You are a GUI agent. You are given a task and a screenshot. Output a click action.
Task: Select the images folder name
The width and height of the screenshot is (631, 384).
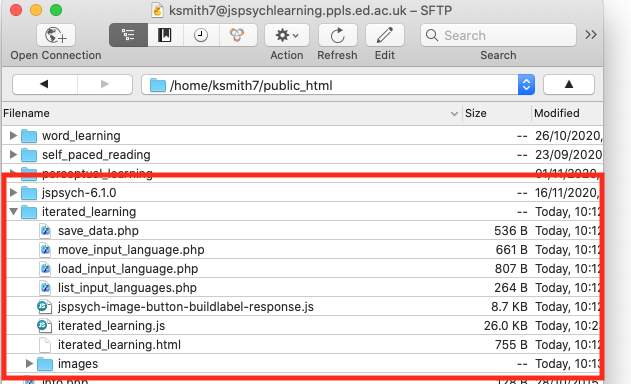78,364
